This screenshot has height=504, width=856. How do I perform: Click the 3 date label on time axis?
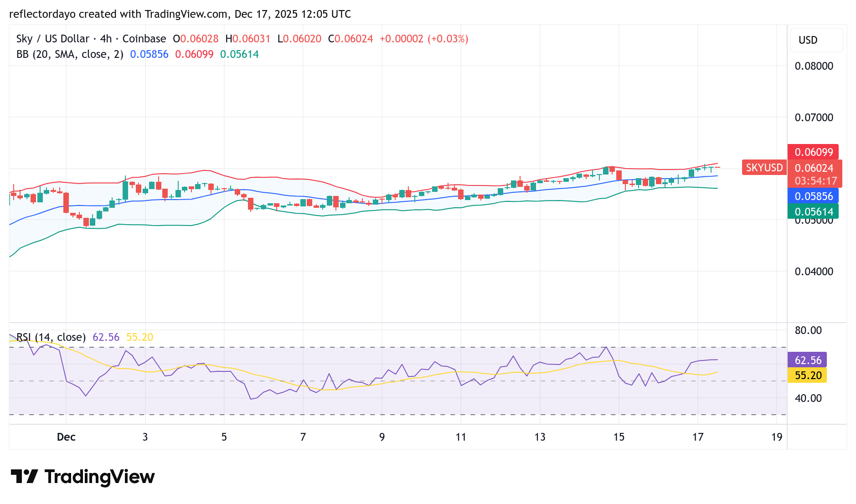(145, 437)
